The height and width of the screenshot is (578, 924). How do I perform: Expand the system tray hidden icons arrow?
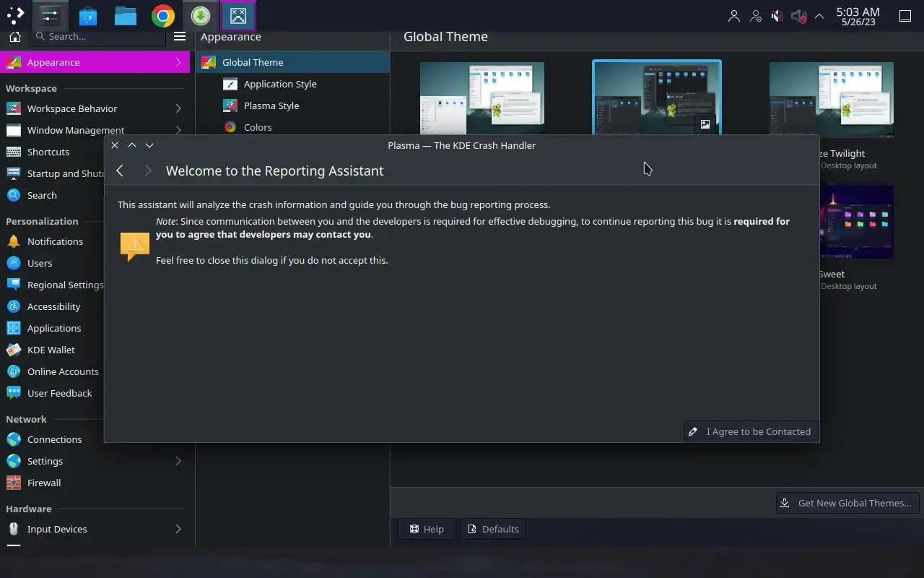[819, 16]
